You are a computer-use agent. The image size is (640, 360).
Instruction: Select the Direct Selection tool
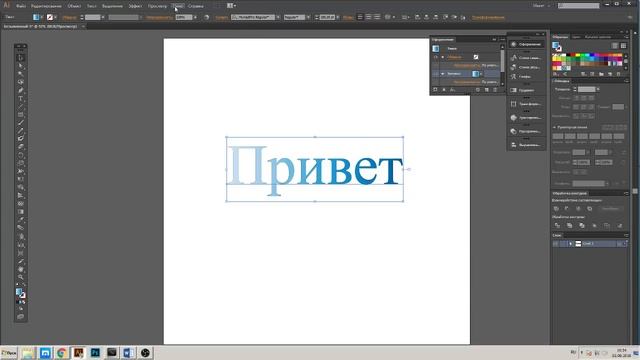[21, 66]
